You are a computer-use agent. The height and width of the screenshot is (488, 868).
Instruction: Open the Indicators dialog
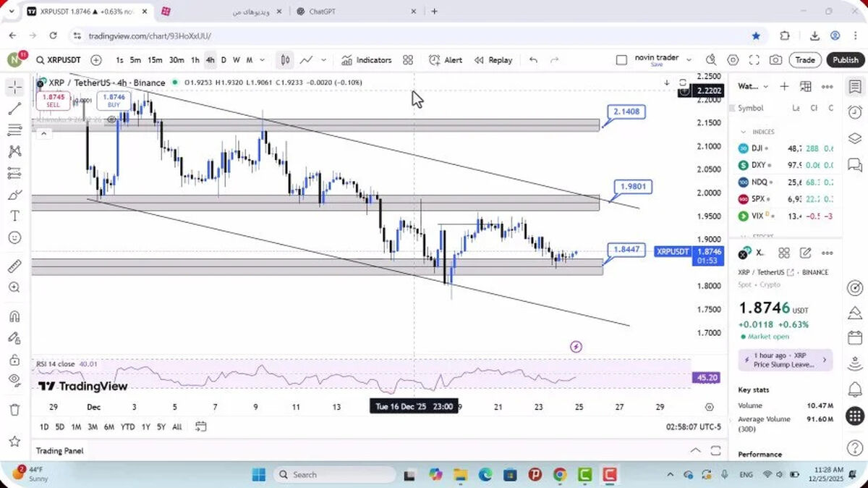point(367,60)
